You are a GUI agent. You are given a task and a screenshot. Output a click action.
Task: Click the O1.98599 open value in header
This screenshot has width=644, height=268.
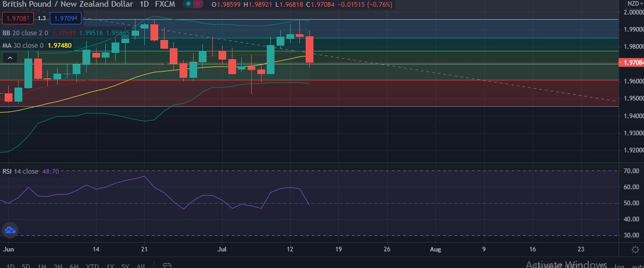point(226,4)
